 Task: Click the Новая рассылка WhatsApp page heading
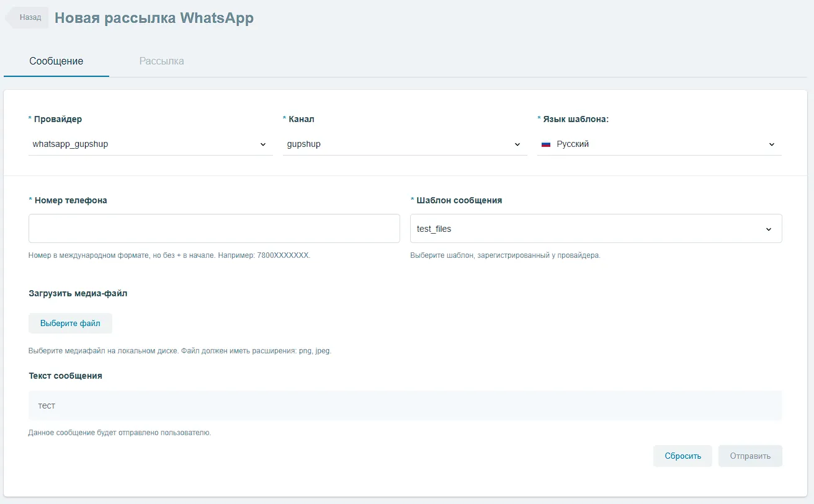154,18
